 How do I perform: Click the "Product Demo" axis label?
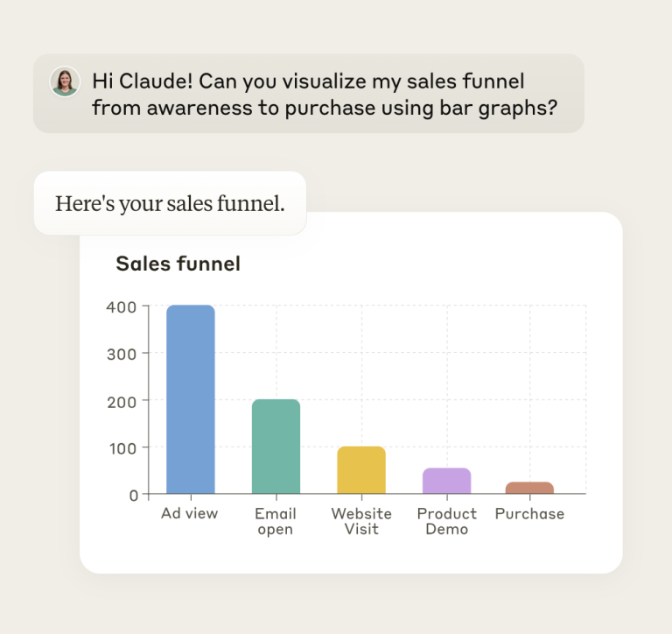pos(446,522)
